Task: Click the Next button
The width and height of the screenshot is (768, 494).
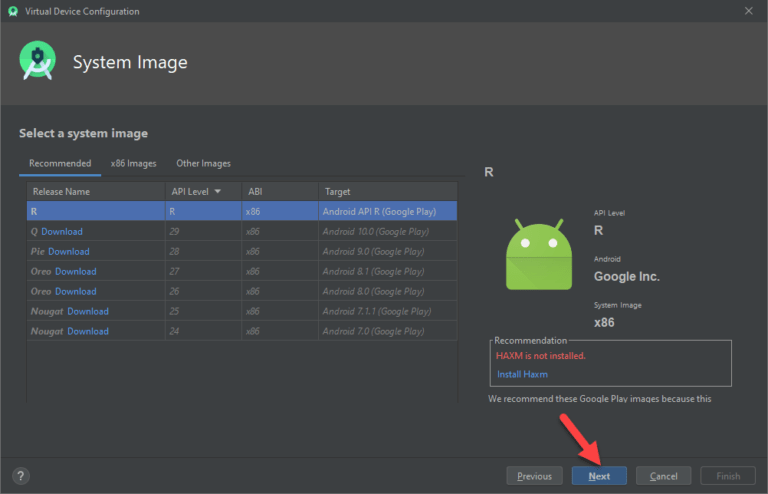Action: pyautogui.click(x=599, y=476)
